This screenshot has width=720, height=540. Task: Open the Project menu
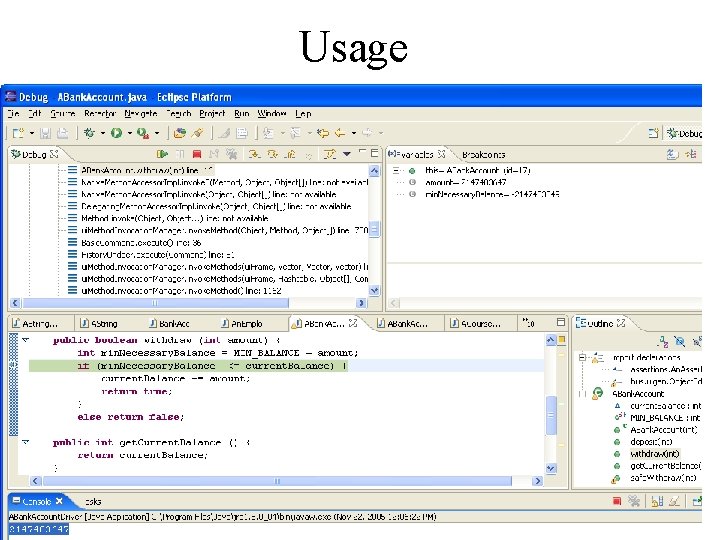212,113
